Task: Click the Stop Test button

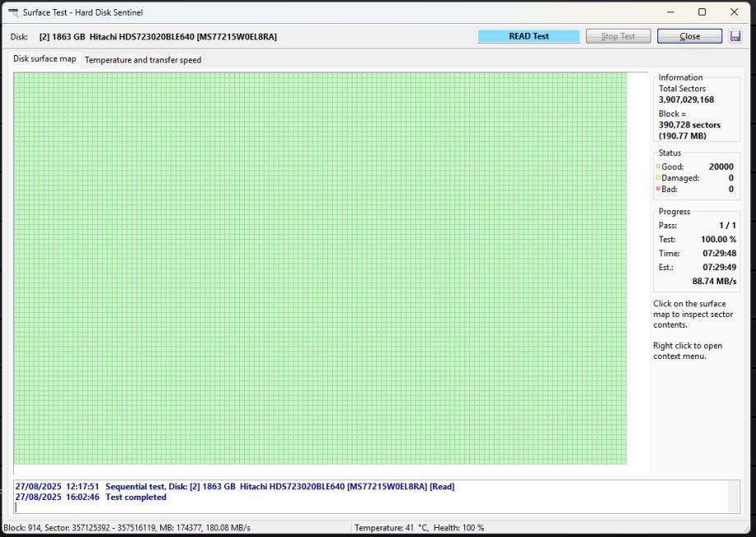Action: tap(618, 36)
